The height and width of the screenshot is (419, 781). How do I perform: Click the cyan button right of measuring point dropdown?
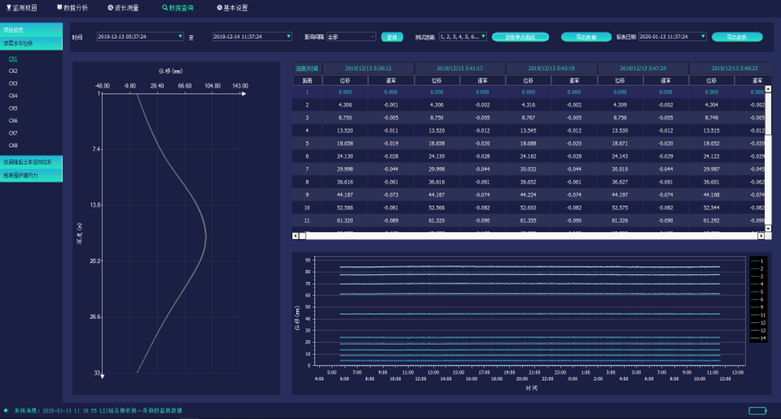(520, 37)
